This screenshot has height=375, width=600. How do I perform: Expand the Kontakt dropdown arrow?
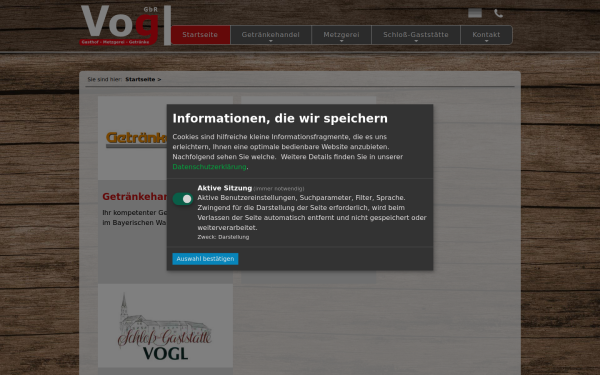point(486,41)
